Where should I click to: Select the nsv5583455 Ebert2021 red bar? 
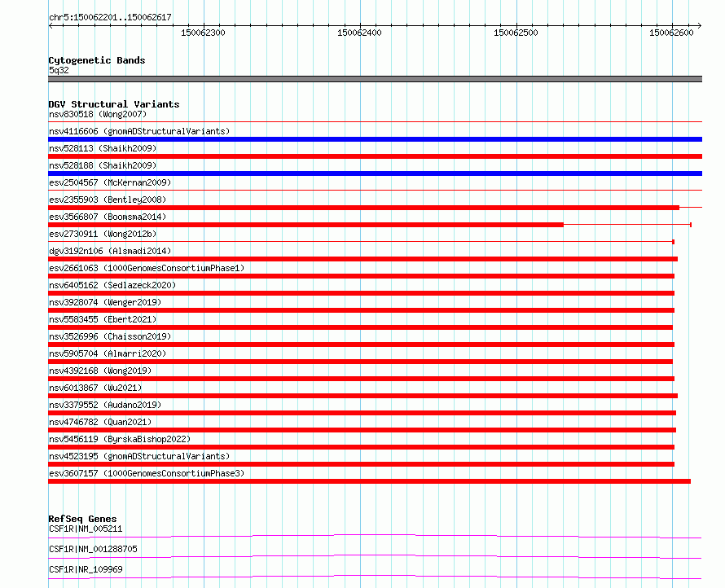pyautogui.click(x=360, y=327)
